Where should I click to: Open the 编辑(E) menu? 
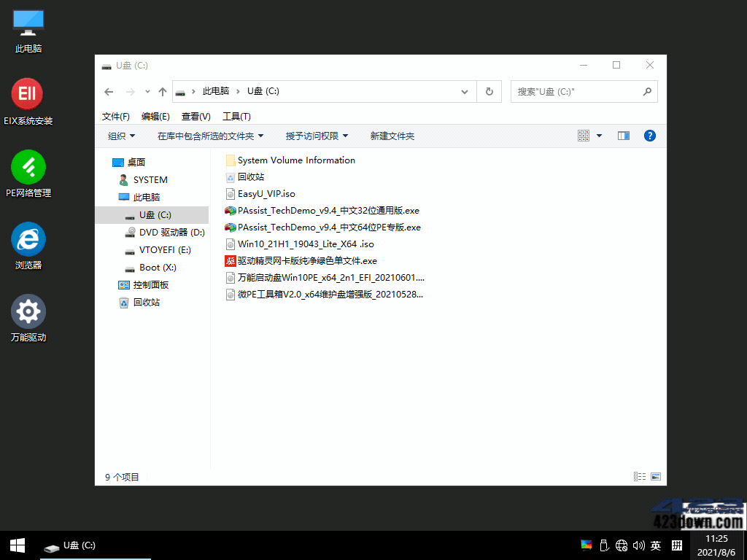point(155,116)
